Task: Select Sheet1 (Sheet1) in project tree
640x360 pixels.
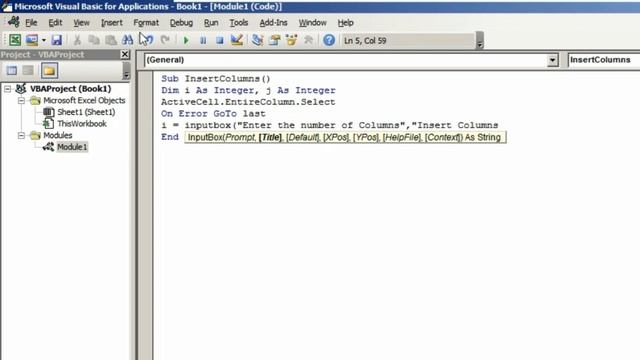Action: [x=86, y=112]
